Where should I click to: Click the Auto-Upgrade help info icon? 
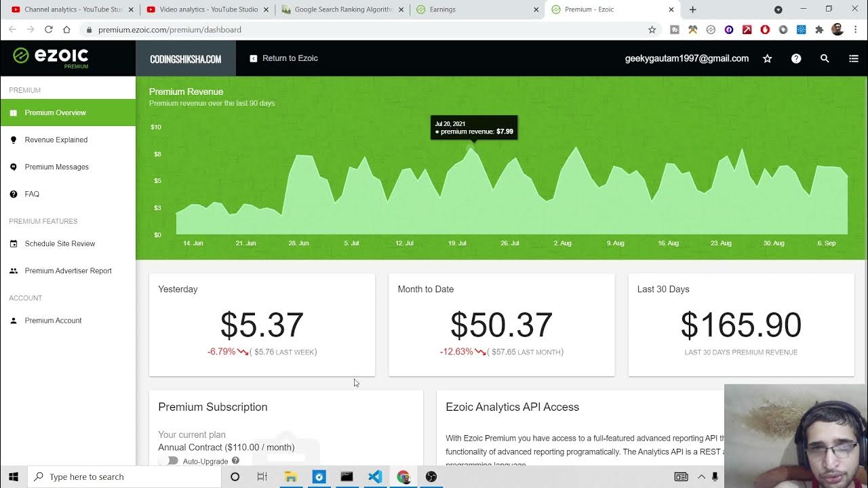(x=235, y=461)
